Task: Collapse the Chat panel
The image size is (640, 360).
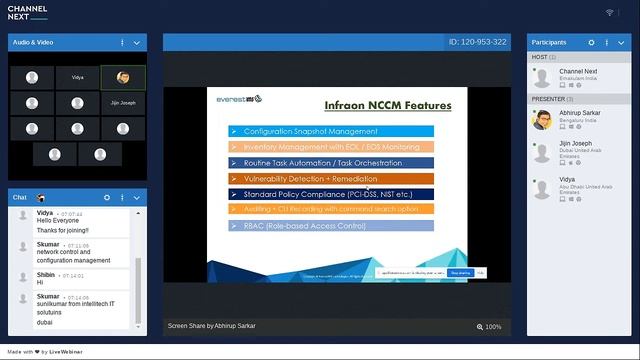Action: [137, 198]
